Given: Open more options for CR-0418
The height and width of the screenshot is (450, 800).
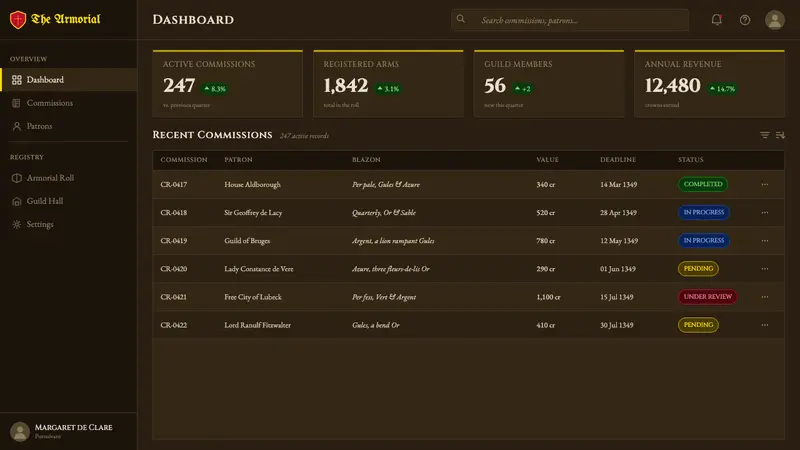Looking at the screenshot, I should pyautogui.click(x=764, y=212).
